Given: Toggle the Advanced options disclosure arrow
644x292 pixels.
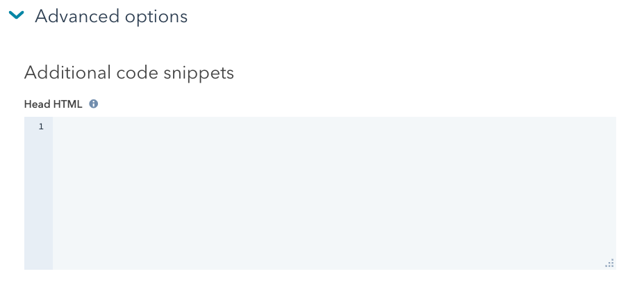Looking at the screenshot, I should point(17,15).
